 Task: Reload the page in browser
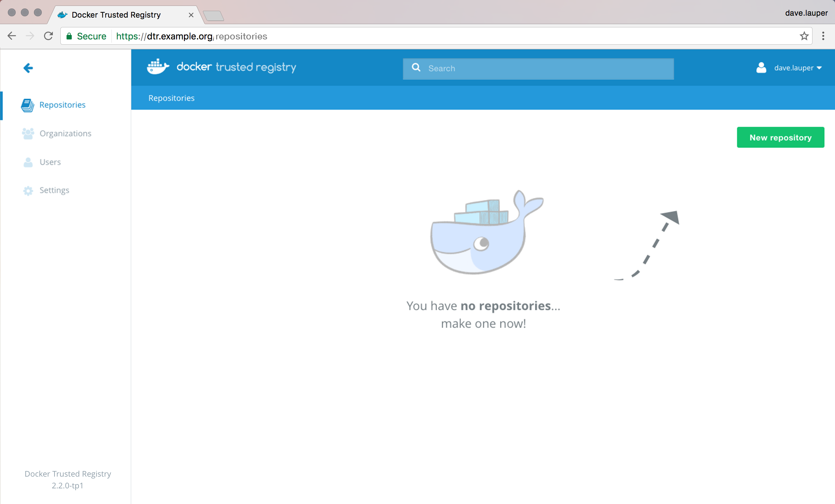coord(49,36)
